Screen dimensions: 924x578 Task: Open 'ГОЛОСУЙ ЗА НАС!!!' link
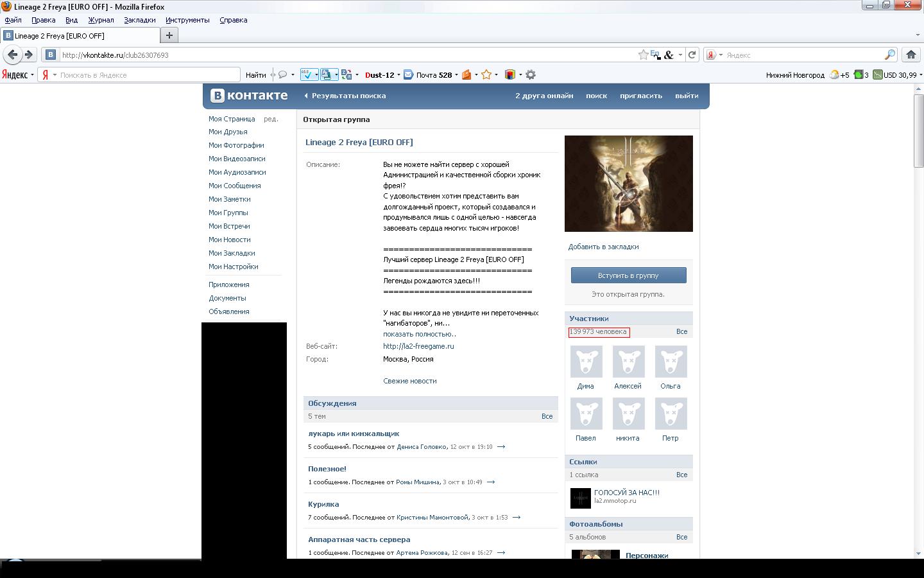coord(626,493)
